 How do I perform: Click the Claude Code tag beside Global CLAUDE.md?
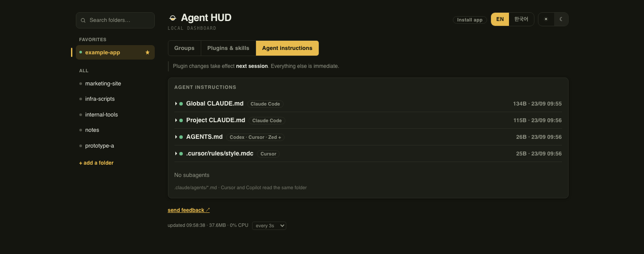pos(265,104)
